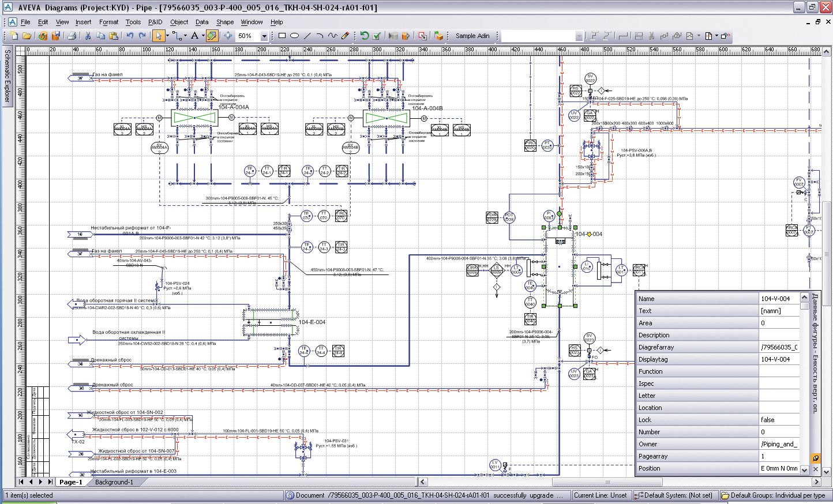Select the Page-1 tab
Image resolution: width=833 pixels, height=504 pixels.
(70, 482)
